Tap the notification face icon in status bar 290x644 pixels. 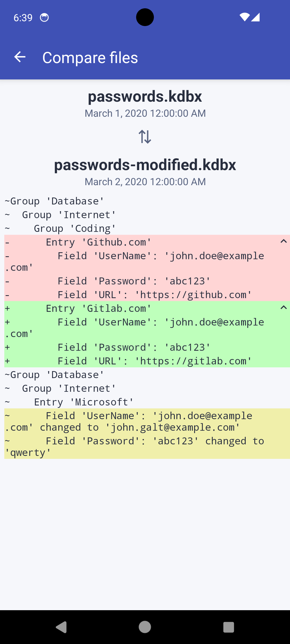click(x=44, y=18)
